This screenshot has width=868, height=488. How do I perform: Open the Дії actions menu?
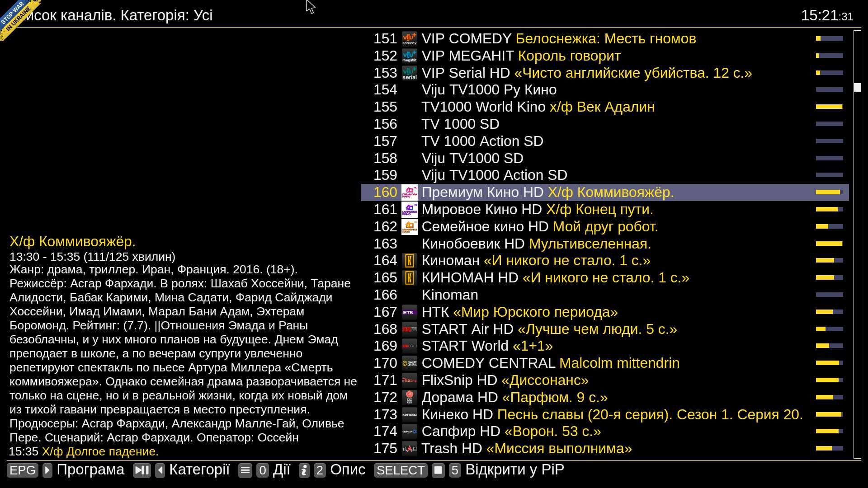point(282,470)
